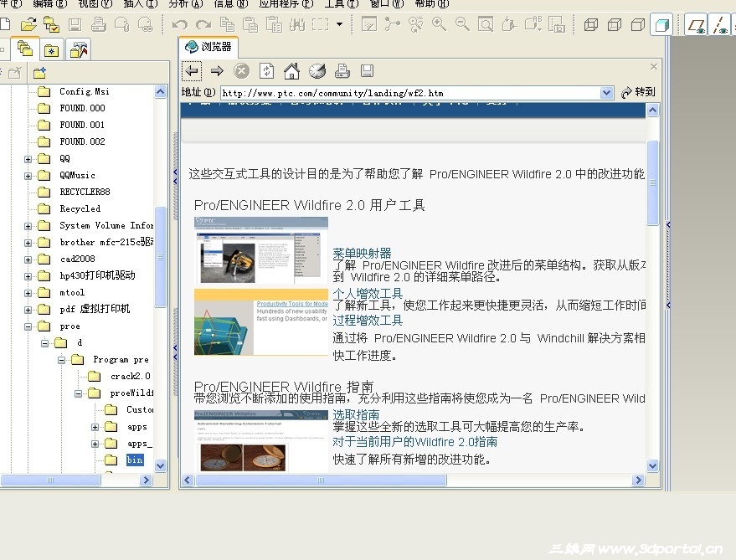Screen dimensions: 736x560
Task: Open the favorites navigator tab
Action: [x=51, y=49]
